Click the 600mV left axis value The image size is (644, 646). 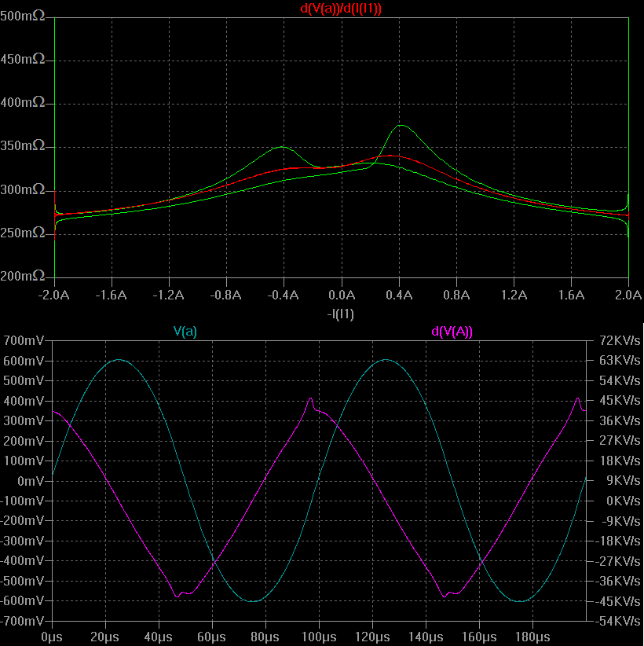click(24, 361)
